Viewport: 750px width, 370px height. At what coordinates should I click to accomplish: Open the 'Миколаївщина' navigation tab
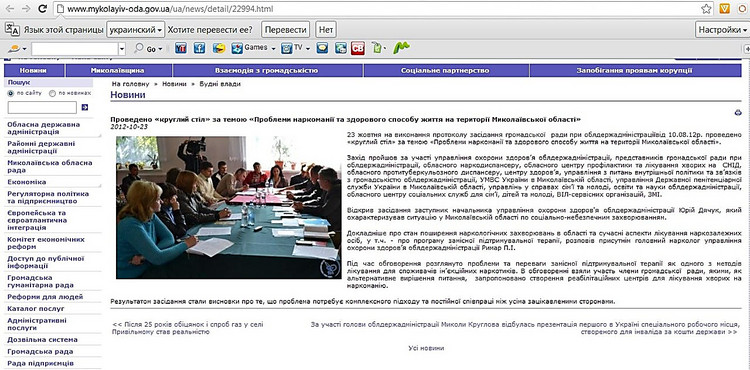117,71
